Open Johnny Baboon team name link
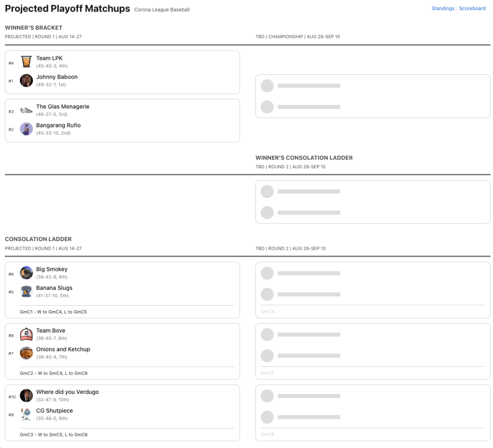 57,77
